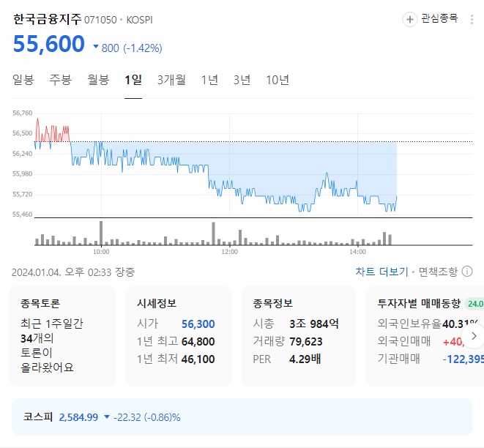Click the 56,760 price axis label

22,113
